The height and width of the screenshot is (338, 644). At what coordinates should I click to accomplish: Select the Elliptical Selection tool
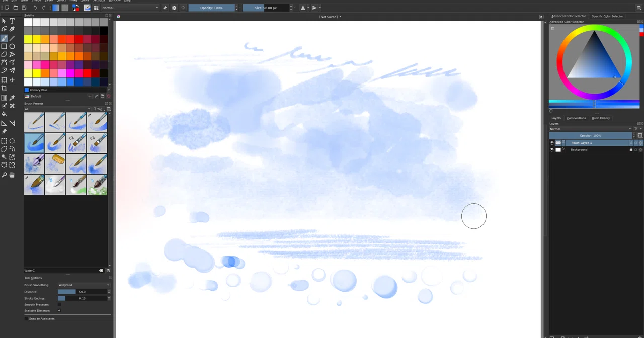pos(12,141)
